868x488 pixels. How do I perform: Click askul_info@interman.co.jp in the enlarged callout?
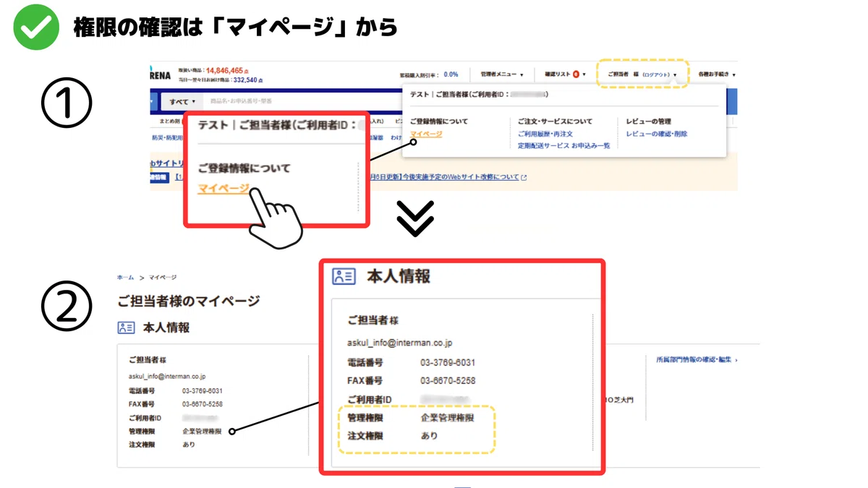point(400,343)
